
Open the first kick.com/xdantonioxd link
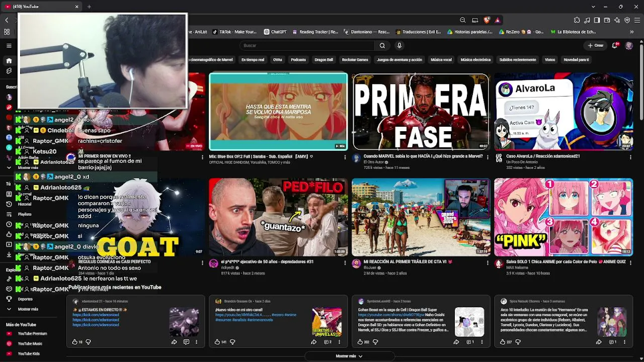[96, 315]
